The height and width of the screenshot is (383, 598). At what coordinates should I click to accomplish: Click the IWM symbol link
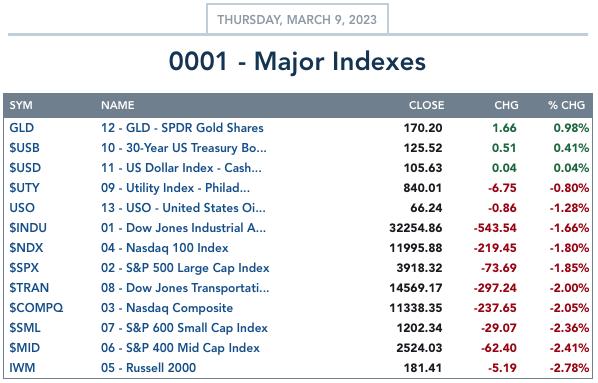pos(22,368)
